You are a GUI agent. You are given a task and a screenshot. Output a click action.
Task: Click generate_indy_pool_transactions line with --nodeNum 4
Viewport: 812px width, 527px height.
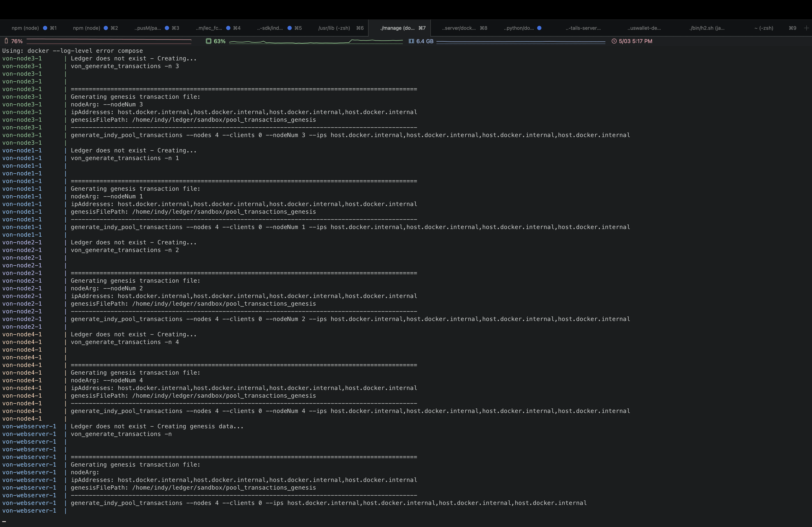[350, 411]
